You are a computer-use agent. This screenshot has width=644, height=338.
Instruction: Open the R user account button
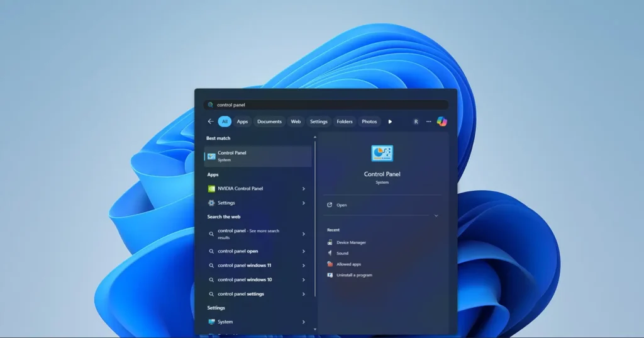click(x=416, y=121)
